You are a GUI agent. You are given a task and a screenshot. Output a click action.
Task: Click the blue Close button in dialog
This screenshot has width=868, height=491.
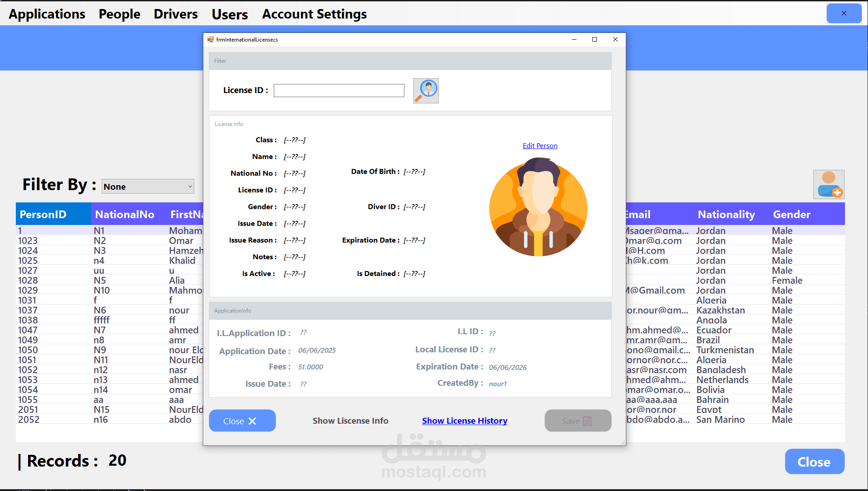242,421
